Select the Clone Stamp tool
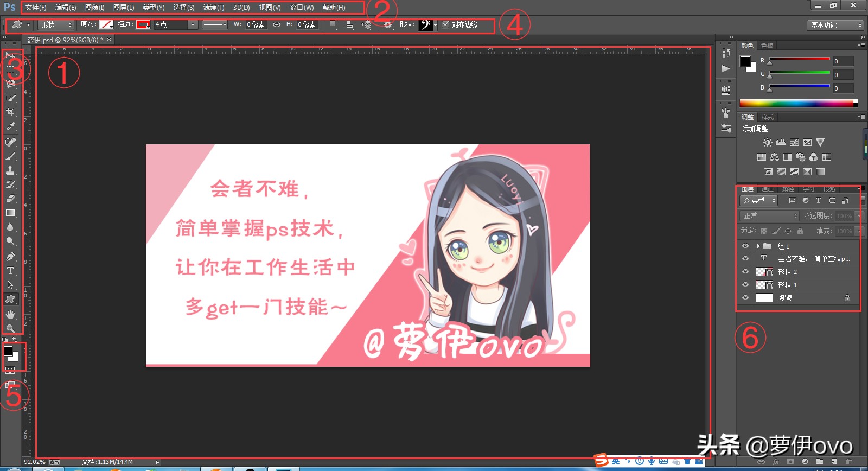Viewport: 868px width, 471px height. tap(10, 170)
